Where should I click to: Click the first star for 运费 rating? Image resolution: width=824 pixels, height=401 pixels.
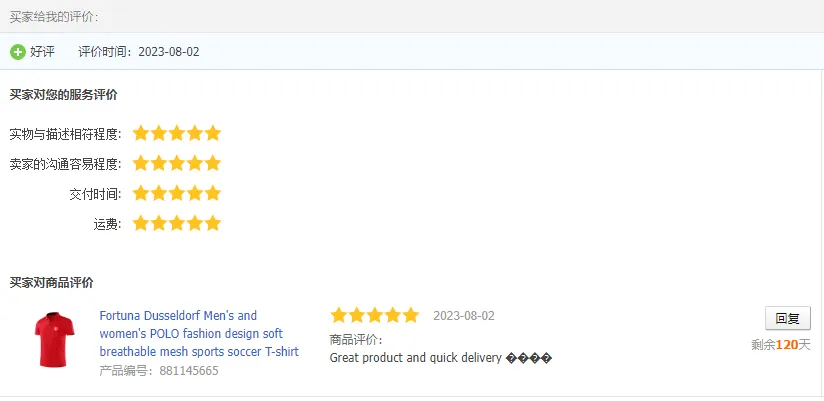[141, 223]
